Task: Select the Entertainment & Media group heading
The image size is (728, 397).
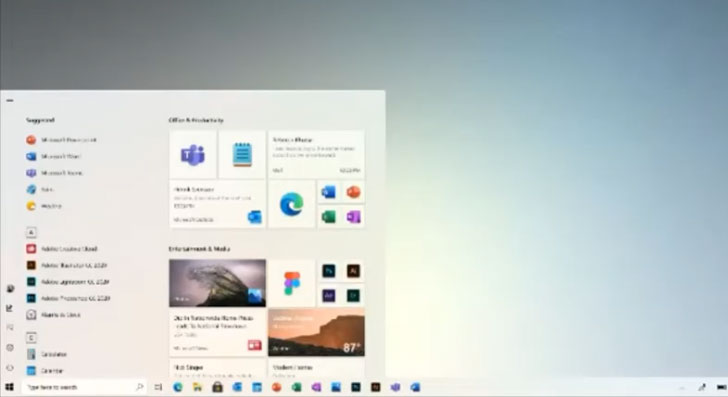Action: 199,249
